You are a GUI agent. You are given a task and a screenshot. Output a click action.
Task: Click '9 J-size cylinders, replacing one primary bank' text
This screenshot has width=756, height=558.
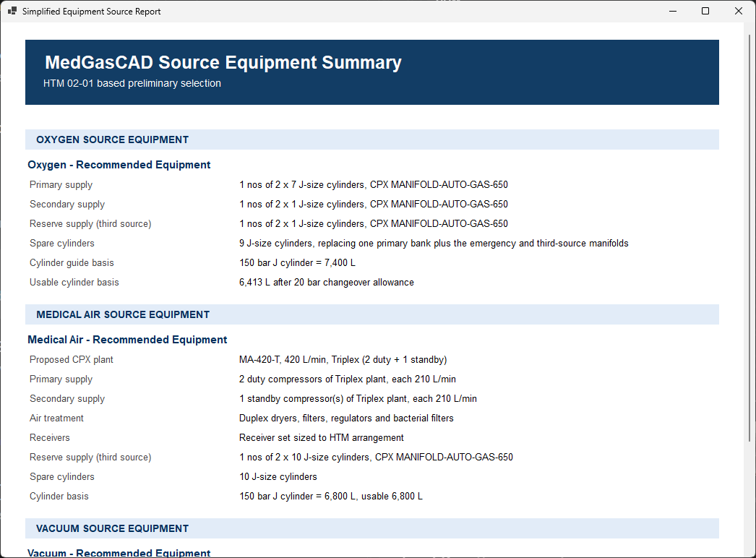point(434,244)
